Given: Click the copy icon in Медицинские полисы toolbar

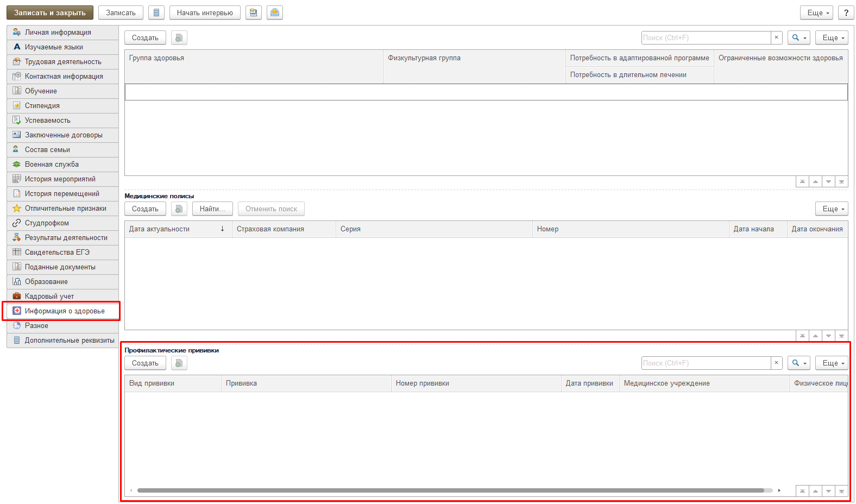Looking at the screenshot, I should pos(179,209).
